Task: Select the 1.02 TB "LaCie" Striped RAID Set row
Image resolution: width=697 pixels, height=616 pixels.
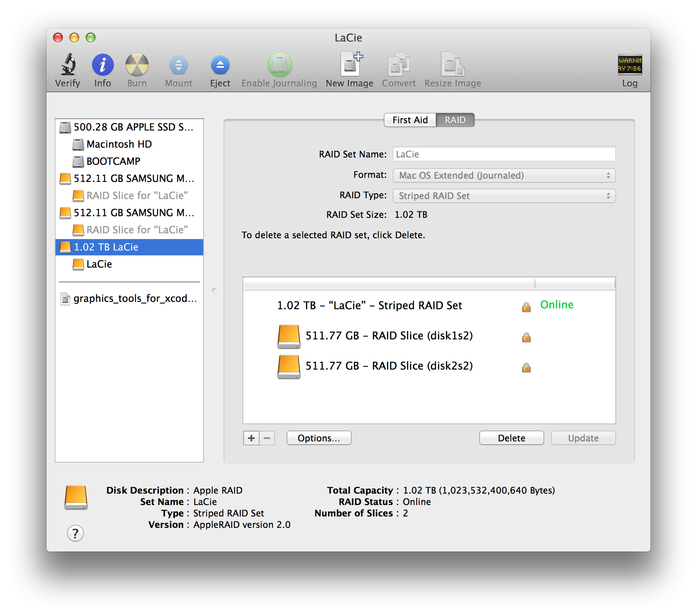Action: point(429,306)
